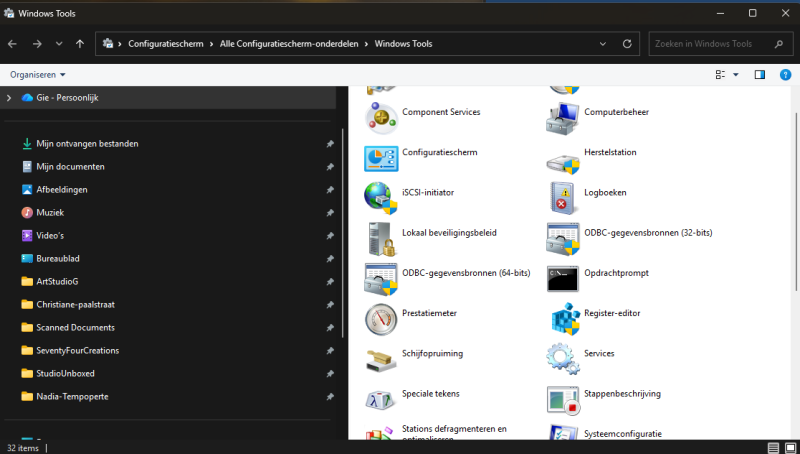The width and height of the screenshot is (800, 454).
Task: Open the Opdrachtprompt icon
Action: tap(563, 279)
